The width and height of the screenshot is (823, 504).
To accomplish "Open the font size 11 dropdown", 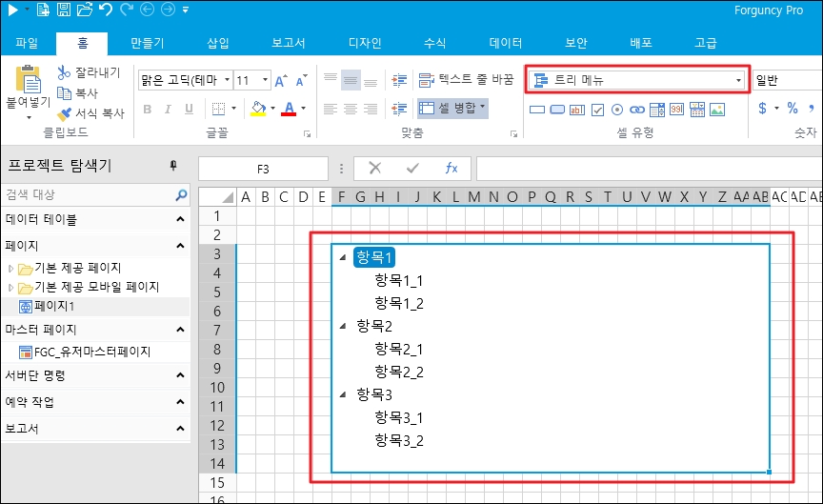I will [264, 80].
